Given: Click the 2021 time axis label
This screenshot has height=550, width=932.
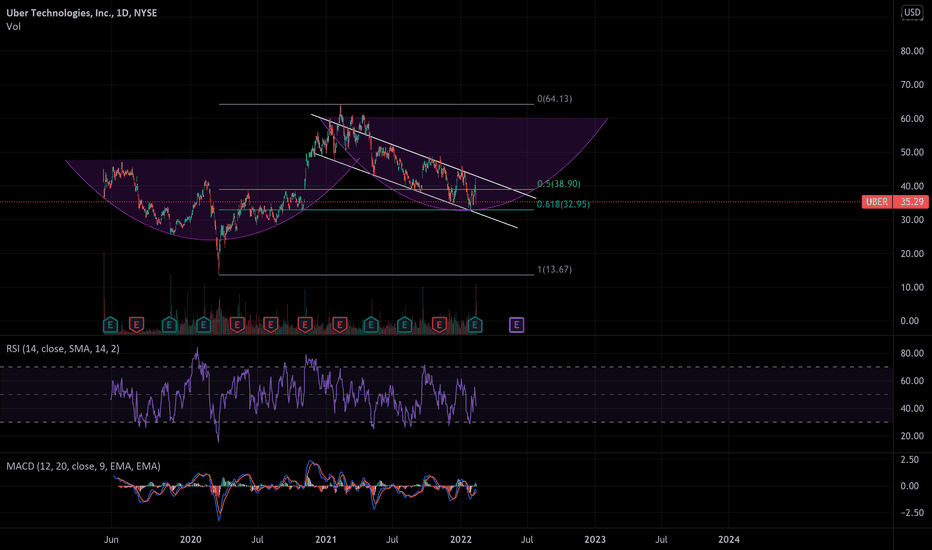Looking at the screenshot, I should (326, 539).
